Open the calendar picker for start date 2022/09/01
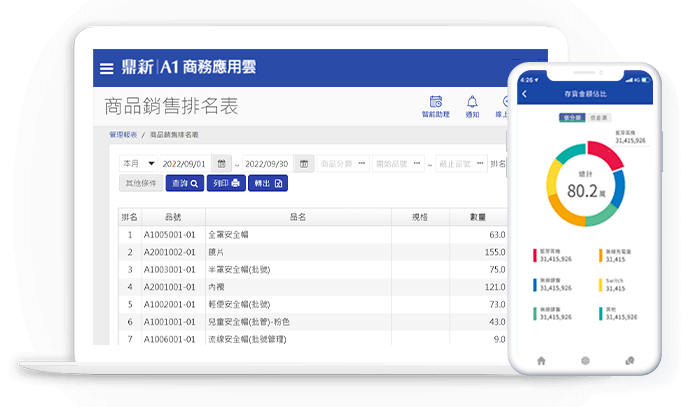Viewport: 691px width, 407px height. click(x=221, y=164)
